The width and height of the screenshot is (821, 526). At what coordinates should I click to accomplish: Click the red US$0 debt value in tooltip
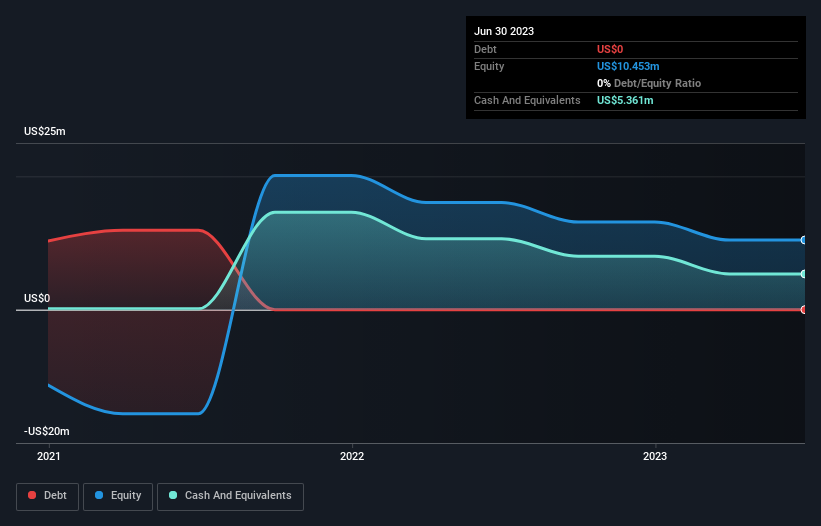[610, 49]
